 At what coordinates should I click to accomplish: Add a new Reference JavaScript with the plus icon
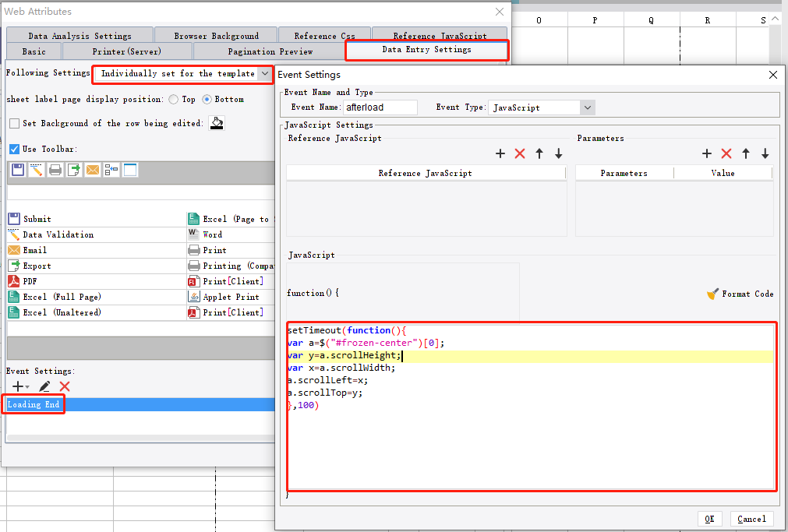[500, 153]
